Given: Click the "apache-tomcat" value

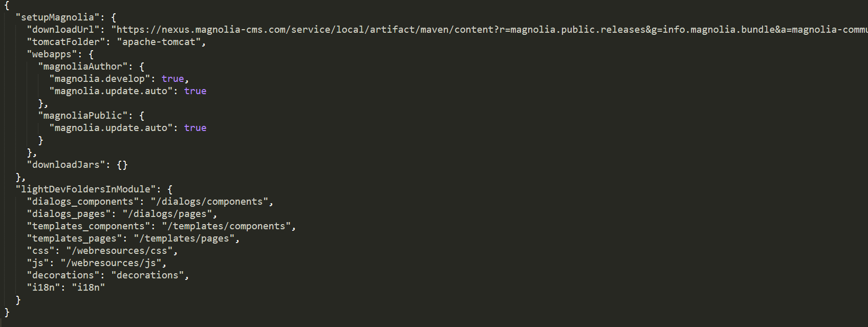Looking at the screenshot, I should point(159,42).
